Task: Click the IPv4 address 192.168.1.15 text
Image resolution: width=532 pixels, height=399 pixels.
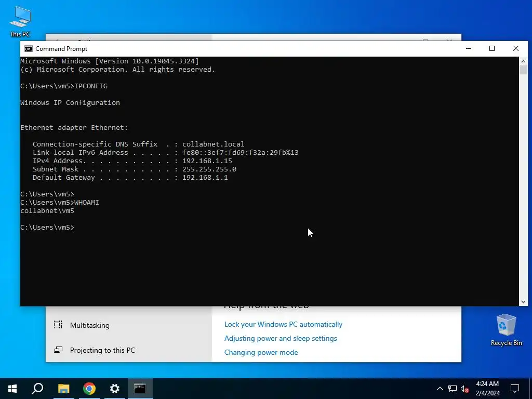Action: click(207, 161)
